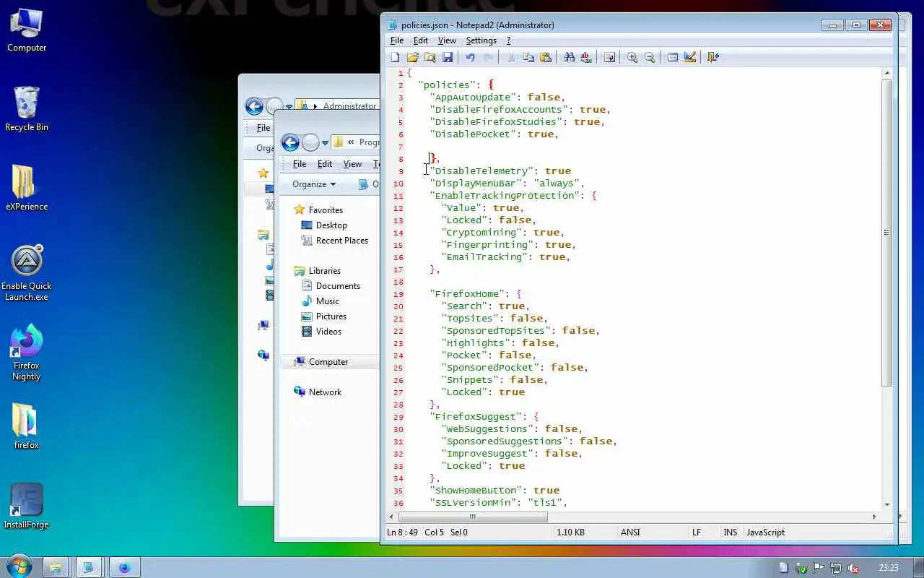Go back in the Progr Explorer window
924x578 pixels.
coord(290,142)
